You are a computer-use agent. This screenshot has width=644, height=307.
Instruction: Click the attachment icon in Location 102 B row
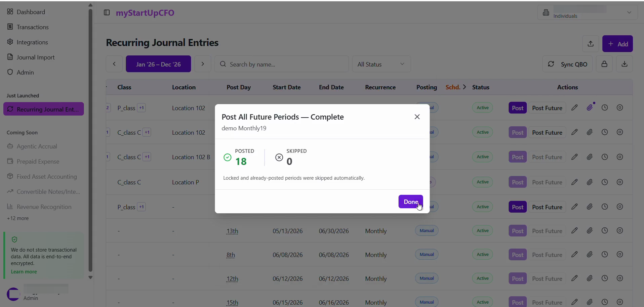pos(590,157)
